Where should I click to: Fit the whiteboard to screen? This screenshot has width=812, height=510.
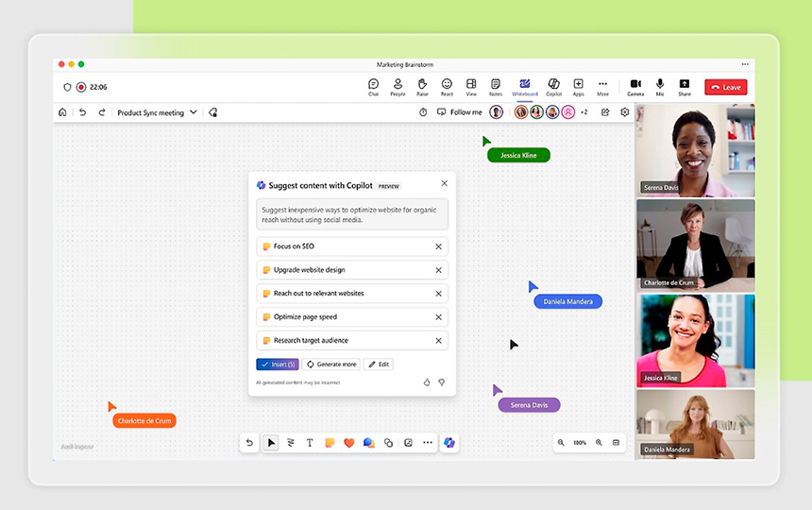coord(617,443)
